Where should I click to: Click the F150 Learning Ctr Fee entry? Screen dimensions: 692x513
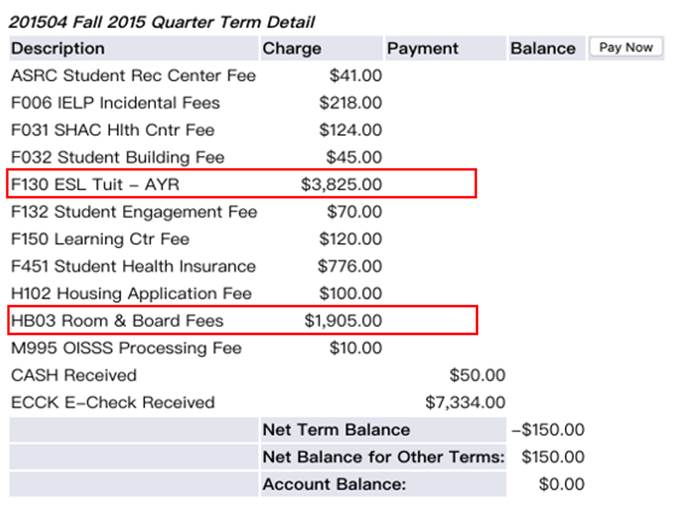pos(100,239)
